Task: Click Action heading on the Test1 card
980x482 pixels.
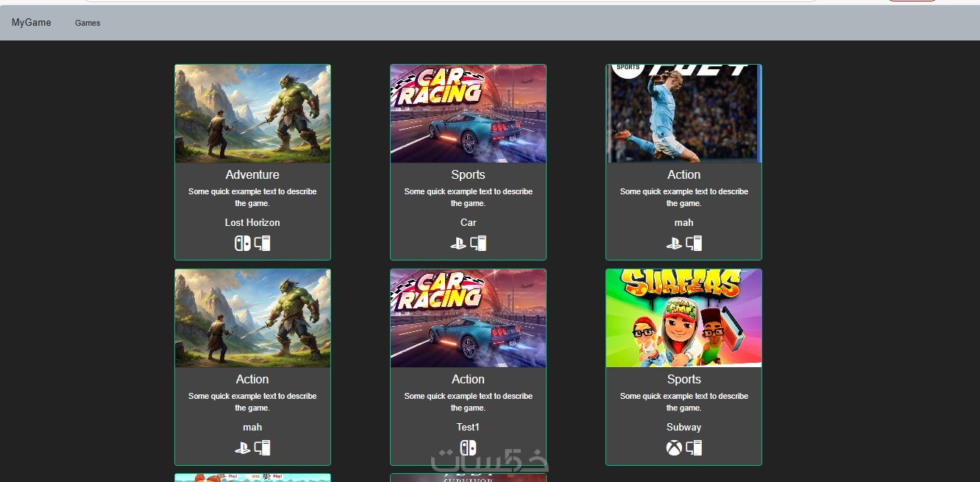Action: [x=468, y=379]
